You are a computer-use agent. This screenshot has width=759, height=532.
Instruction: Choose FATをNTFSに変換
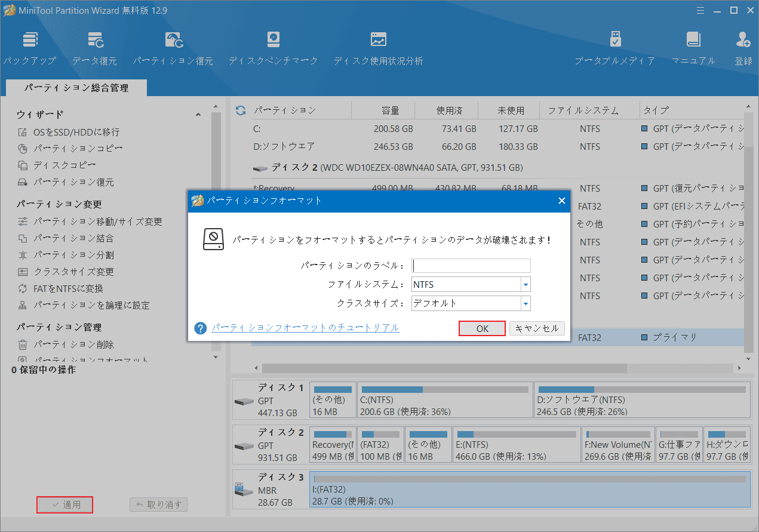tap(60, 288)
